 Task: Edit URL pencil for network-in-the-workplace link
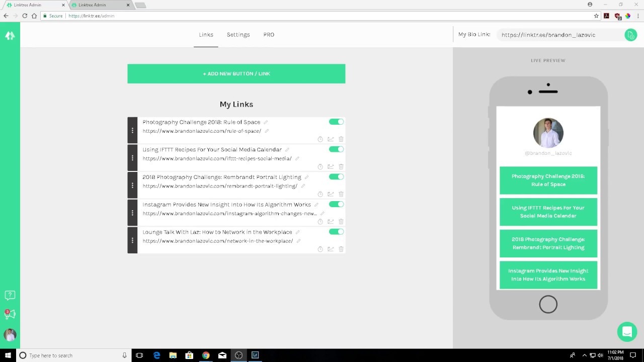(298, 241)
